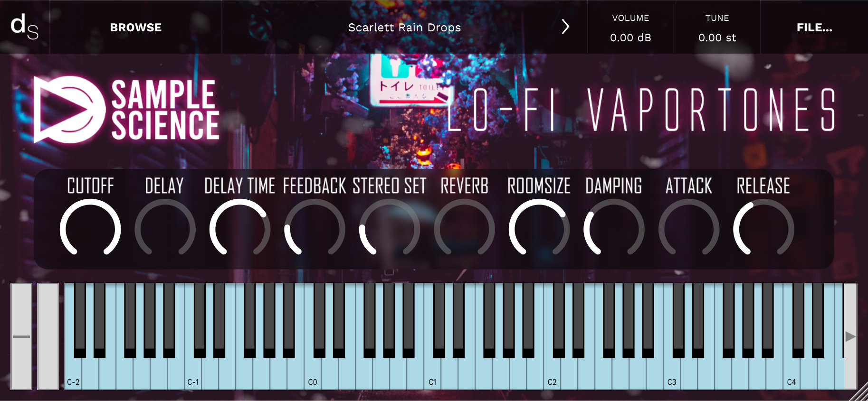Open the Scarlett Rain Drops preset name
868x401 pixels.
pyautogui.click(x=404, y=28)
